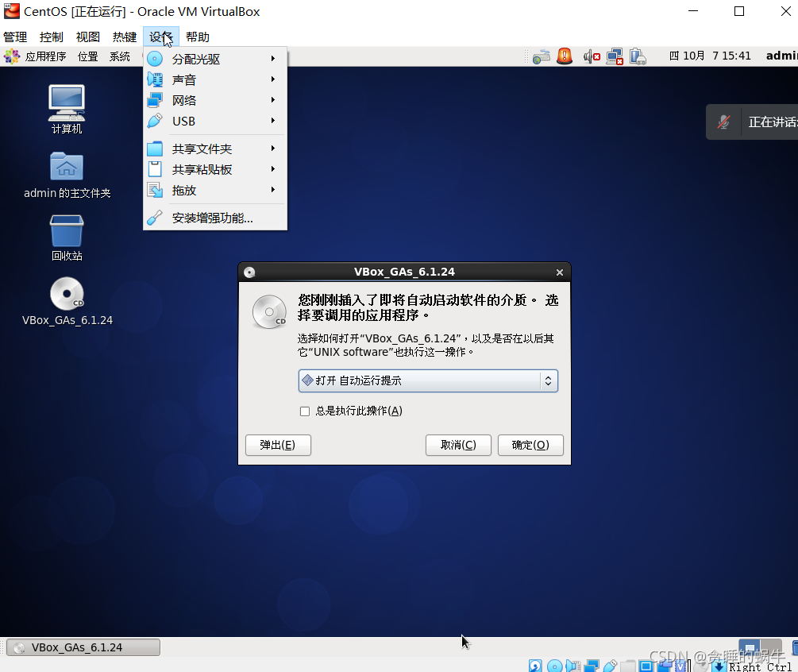
Task: Click the 取消(C) cancel button
Action: pos(458,445)
